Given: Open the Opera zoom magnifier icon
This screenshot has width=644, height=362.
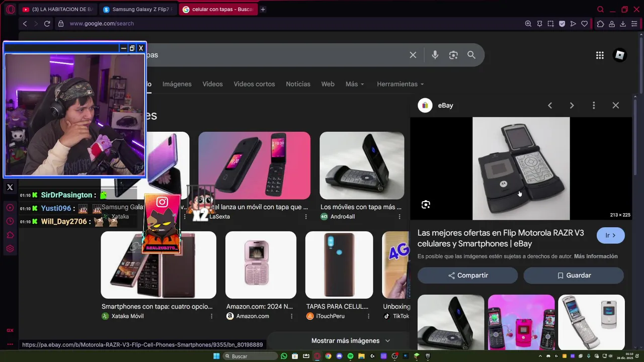Looking at the screenshot, I should [528, 24].
